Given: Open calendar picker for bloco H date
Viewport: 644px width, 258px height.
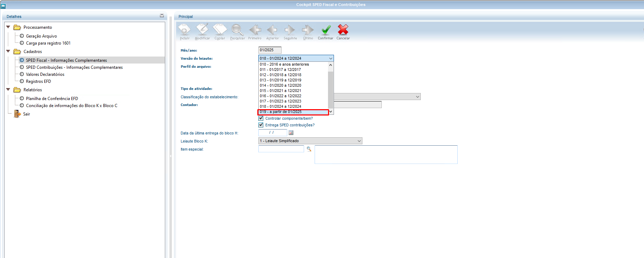Looking at the screenshot, I should [x=291, y=133].
